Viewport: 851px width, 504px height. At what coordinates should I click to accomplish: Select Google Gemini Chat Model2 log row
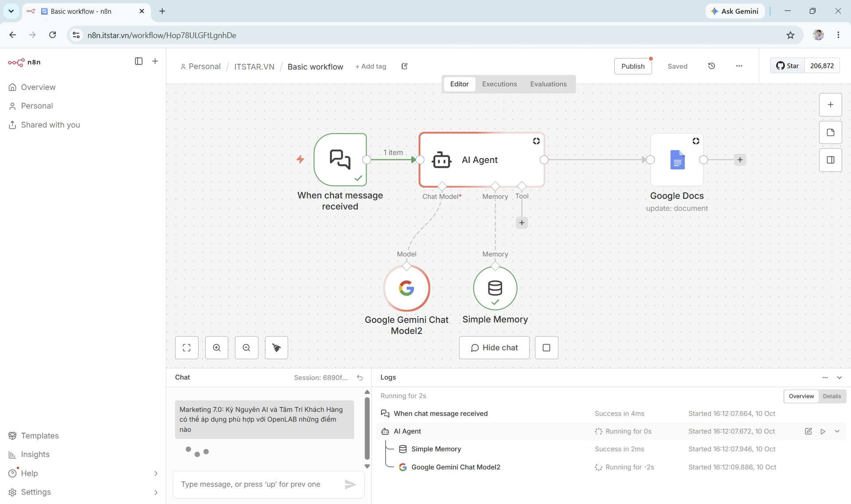point(611,467)
